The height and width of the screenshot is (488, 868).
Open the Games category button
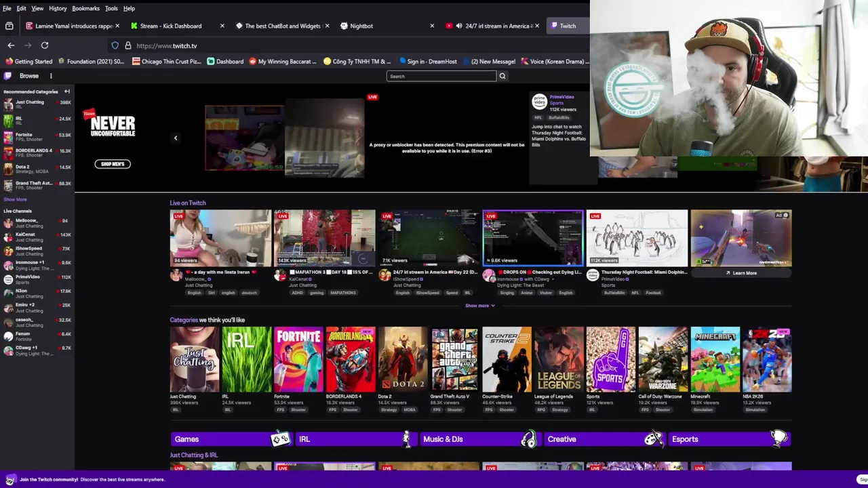click(x=231, y=439)
